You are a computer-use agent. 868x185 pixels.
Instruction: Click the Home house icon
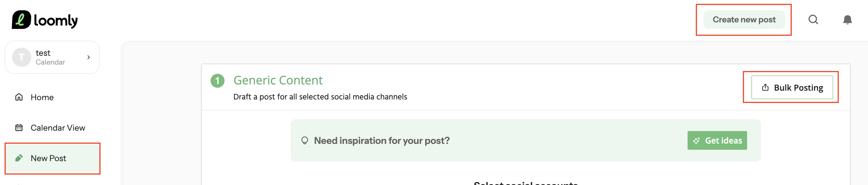tap(19, 97)
